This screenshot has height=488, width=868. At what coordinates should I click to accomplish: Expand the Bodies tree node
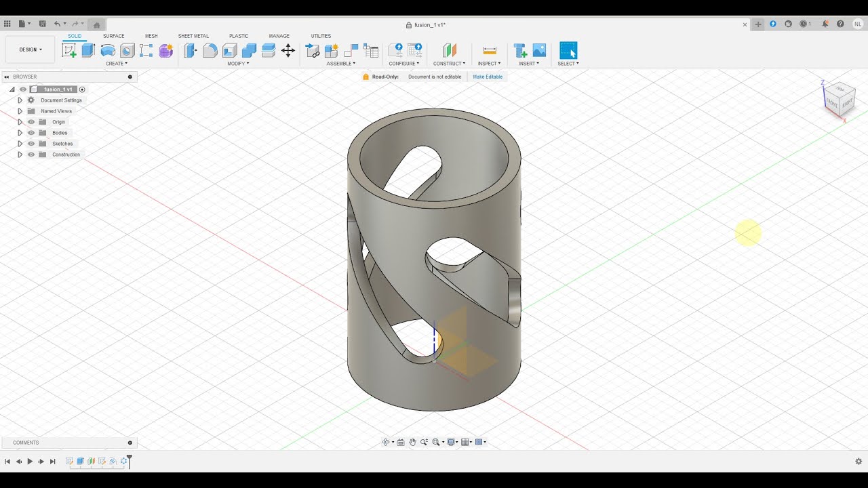point(20,133)
